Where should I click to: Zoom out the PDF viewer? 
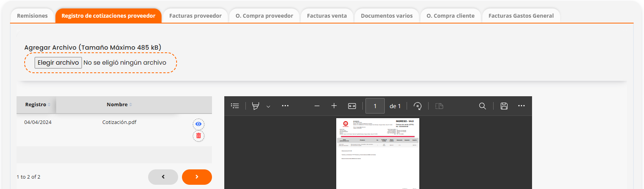point(317,106)
